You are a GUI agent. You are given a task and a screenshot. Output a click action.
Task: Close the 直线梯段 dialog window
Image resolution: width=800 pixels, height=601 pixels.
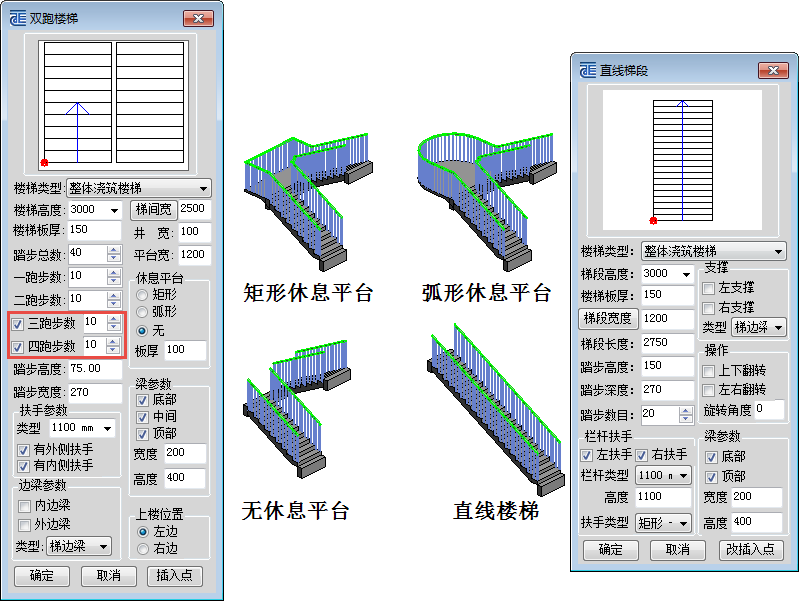click(x=771, y=70)
